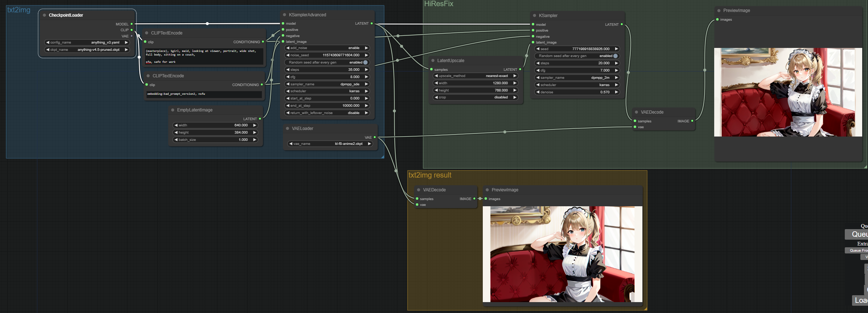Open the scheduler dropdown in HiResFix KSampler

point(577,85)
